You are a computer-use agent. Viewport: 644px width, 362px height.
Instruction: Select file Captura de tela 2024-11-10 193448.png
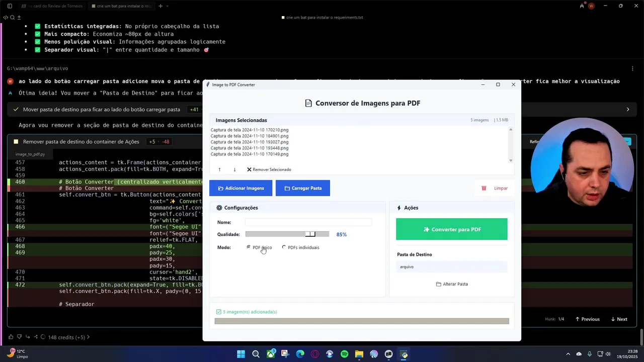pyautogui.click(x=250, y=148)
